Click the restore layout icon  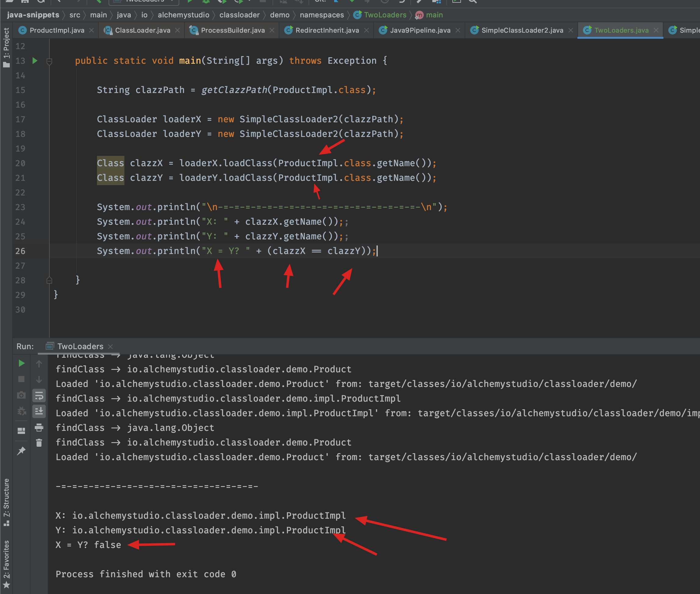pyautogui.click(x=21, y=431)
